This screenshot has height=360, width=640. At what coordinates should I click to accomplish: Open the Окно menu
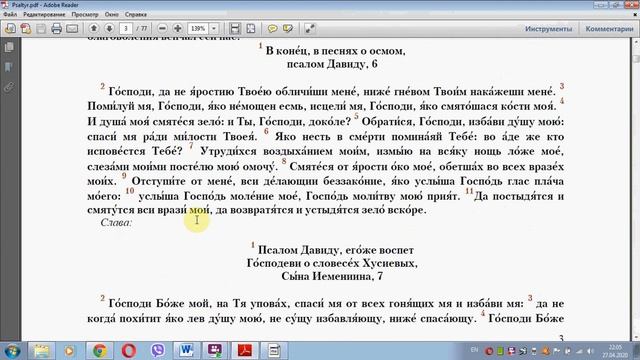pos(111,14)
